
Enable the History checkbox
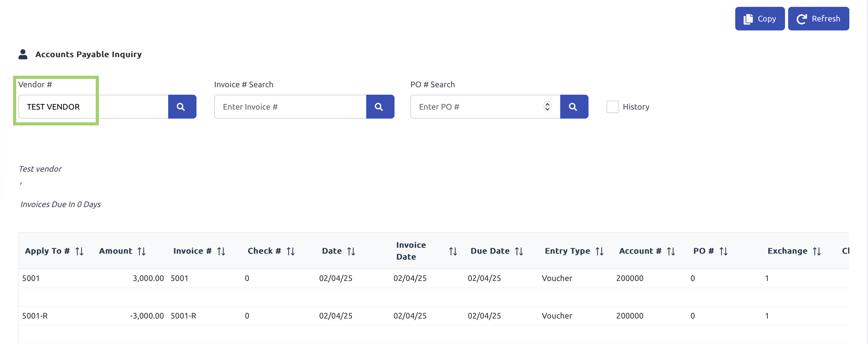click(612, 107)
